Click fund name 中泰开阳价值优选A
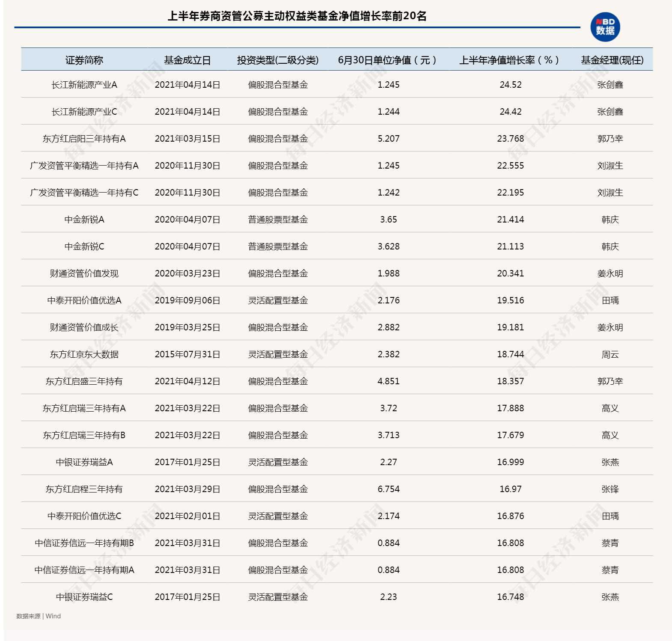Viewport: 672px width, 641px height. pos(84,300)
